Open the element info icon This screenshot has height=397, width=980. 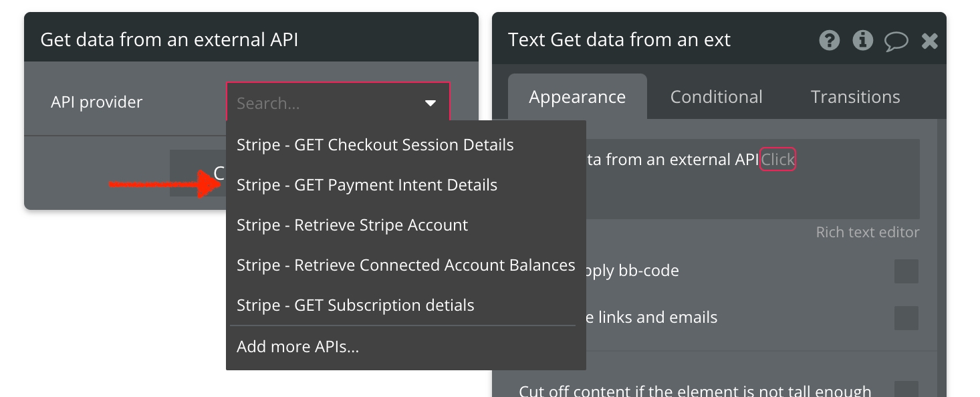[862, 41]
